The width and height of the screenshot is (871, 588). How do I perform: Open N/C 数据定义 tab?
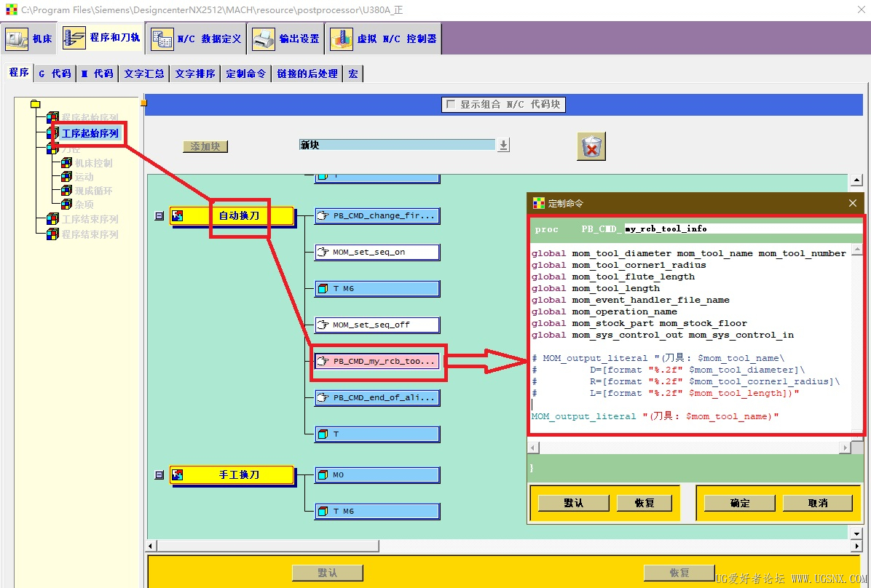click(196, 39)
